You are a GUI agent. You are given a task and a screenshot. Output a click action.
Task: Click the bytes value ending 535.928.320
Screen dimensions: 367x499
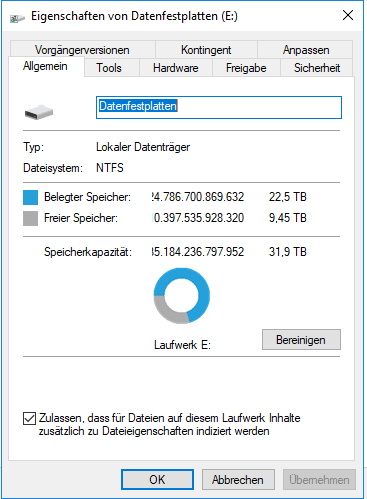198,218
